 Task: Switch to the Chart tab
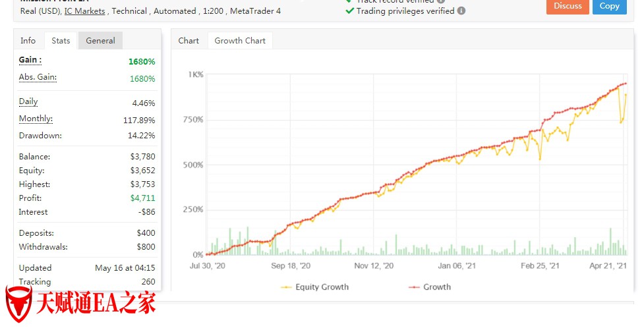[189, 41]
